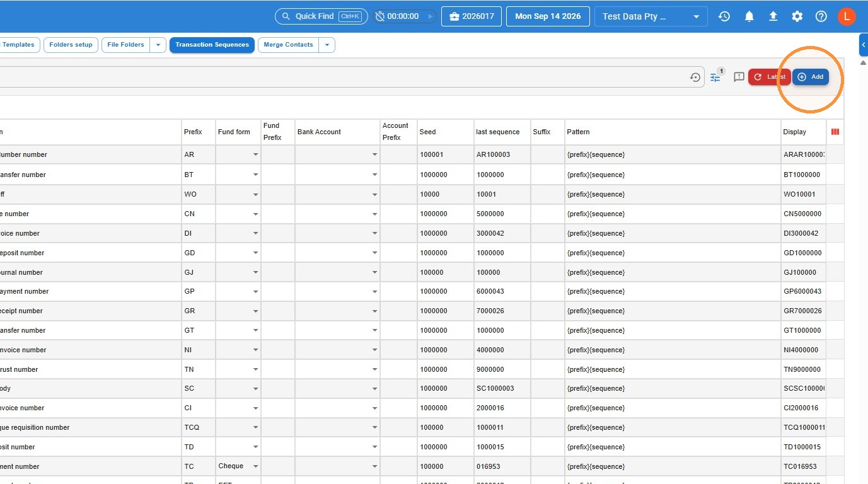Screen dimensions: 868x484
Task: Open the red column chooser icon
Action: tap(835, 132)
